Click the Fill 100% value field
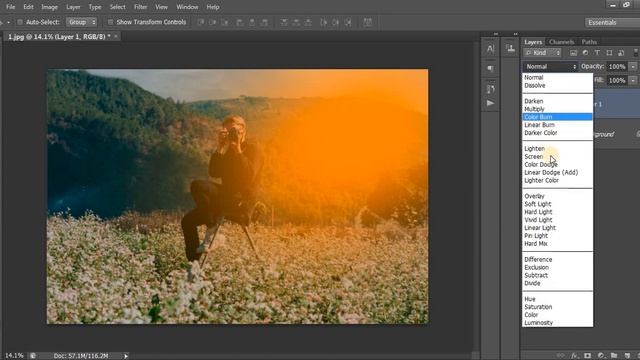This screenshot has height=360, width=640. pyautogui.click(x=617, y=80)
